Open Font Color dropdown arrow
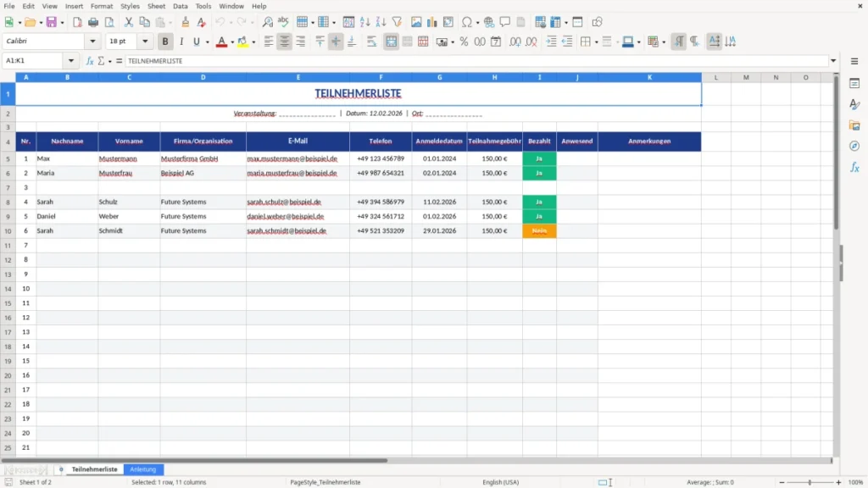This screenshot has height=488, width=868. pyautogui.click(x=232, y=42)
